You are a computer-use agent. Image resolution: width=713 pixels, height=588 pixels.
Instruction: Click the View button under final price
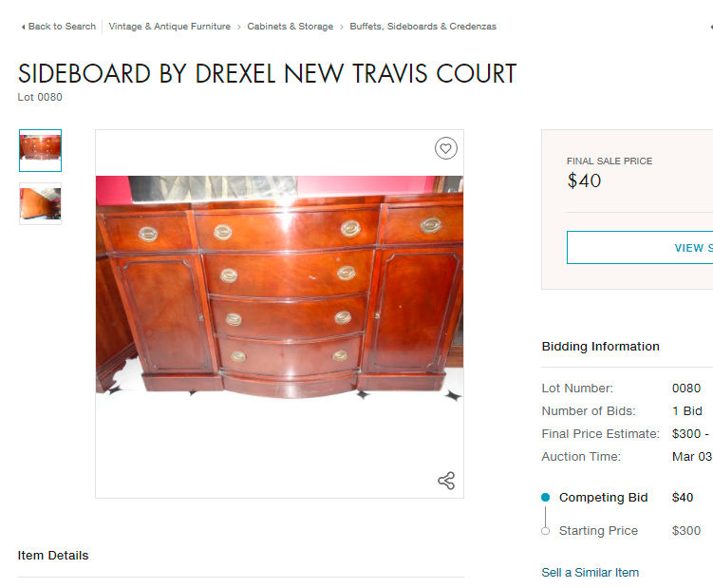(640, 248)
